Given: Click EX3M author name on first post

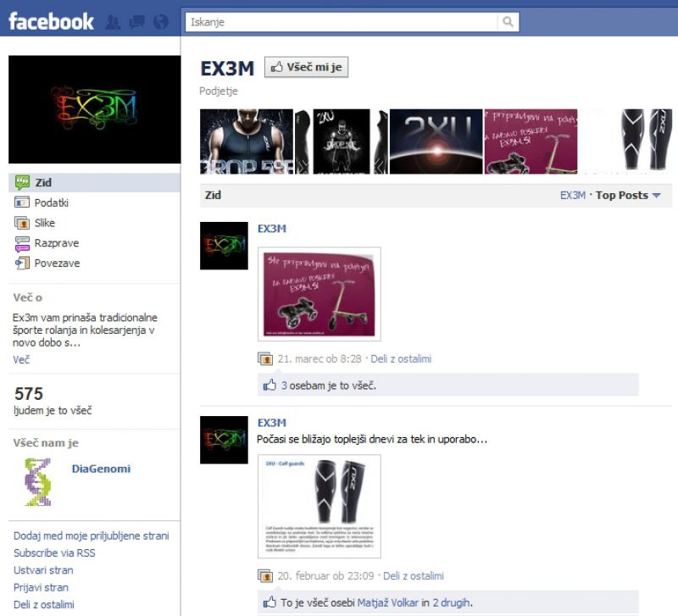Looking at the screenshot, I should (x=272, y=228).
